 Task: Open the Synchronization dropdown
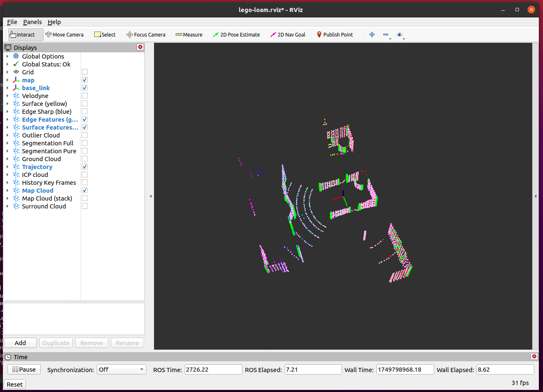(x=122, y=370)
